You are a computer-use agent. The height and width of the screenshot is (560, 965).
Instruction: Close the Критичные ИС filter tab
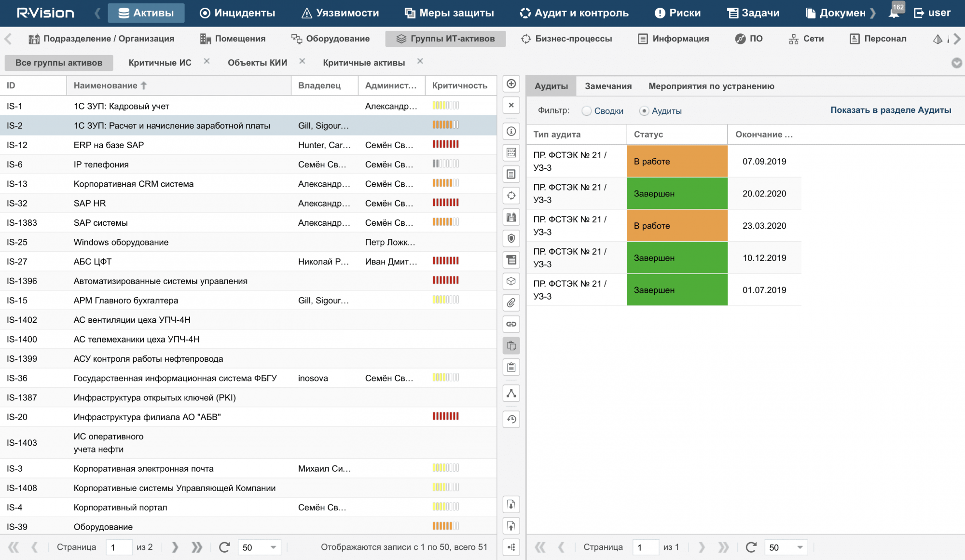click(207, 61)
